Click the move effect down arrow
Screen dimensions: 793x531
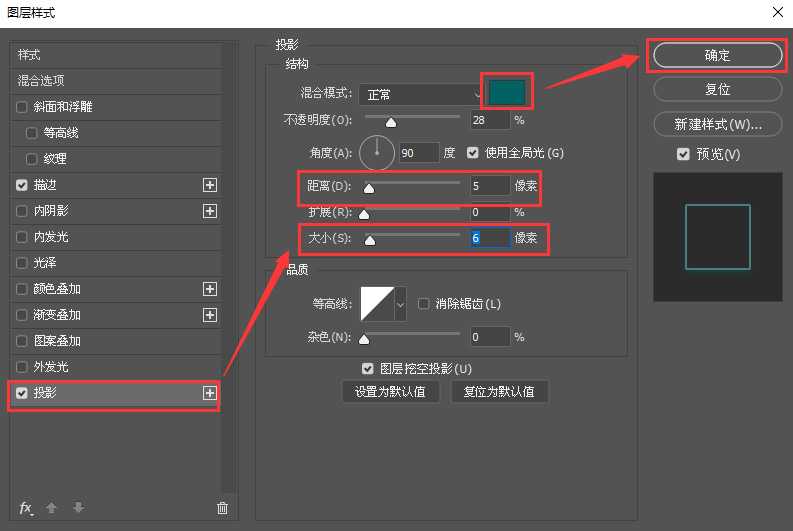78,508
